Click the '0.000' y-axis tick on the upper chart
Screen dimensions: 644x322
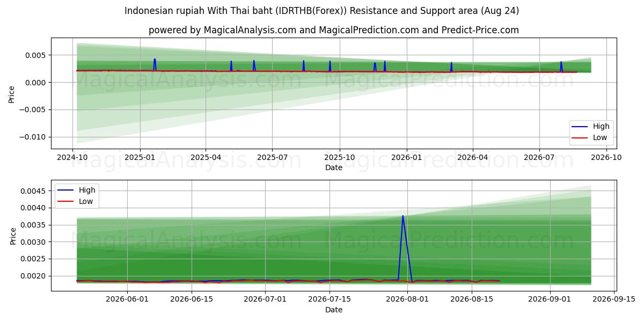click(37, 82)
